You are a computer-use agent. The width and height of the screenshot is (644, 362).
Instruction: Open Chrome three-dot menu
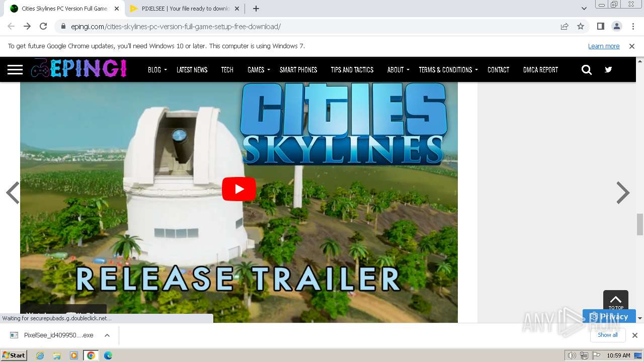(632, 27)
